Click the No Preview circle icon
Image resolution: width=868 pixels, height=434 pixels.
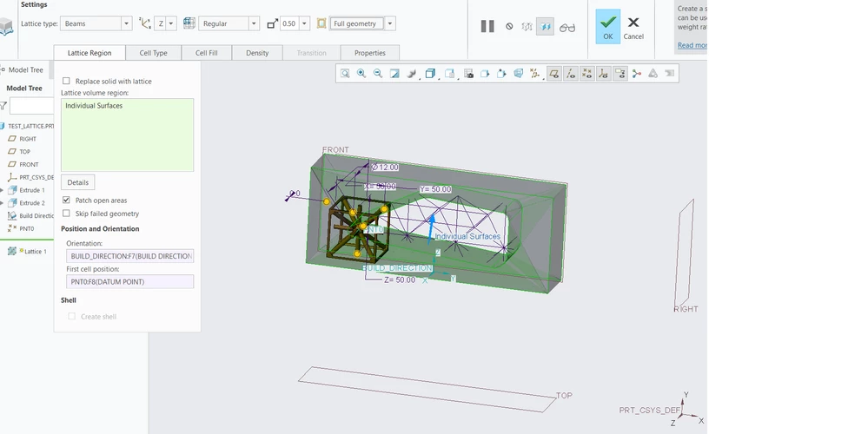509,26
